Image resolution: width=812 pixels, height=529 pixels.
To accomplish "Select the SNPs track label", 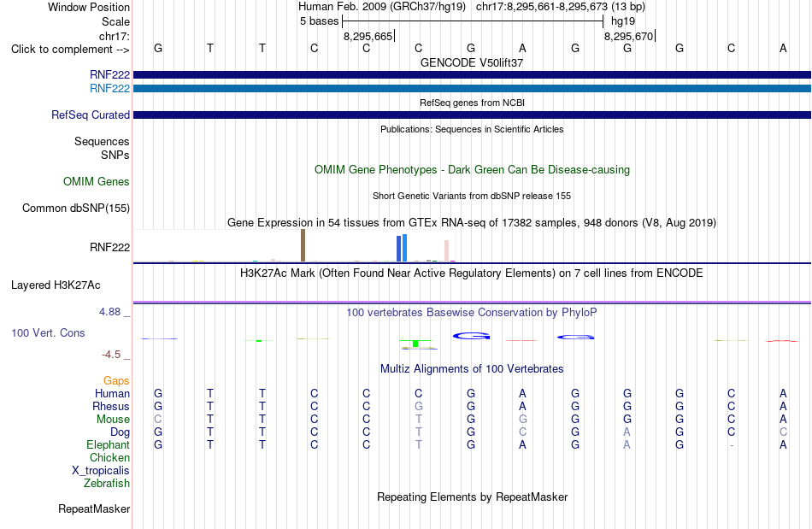I will click(115, 155).
